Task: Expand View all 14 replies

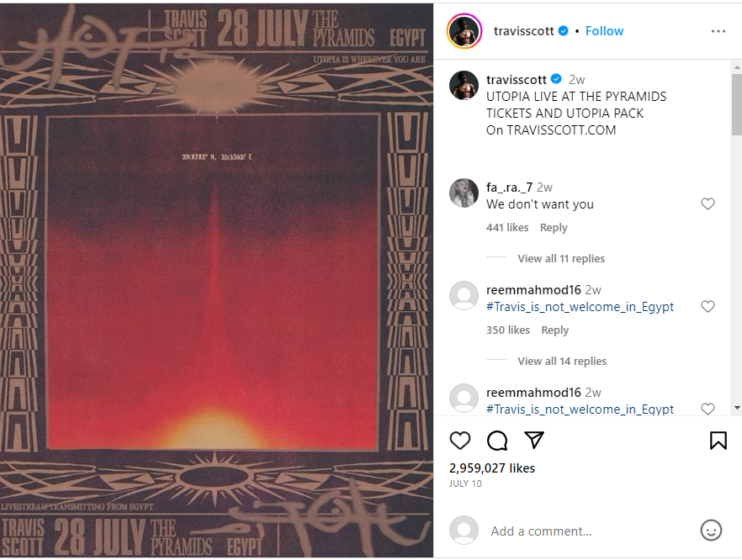Action: (562, 362)
